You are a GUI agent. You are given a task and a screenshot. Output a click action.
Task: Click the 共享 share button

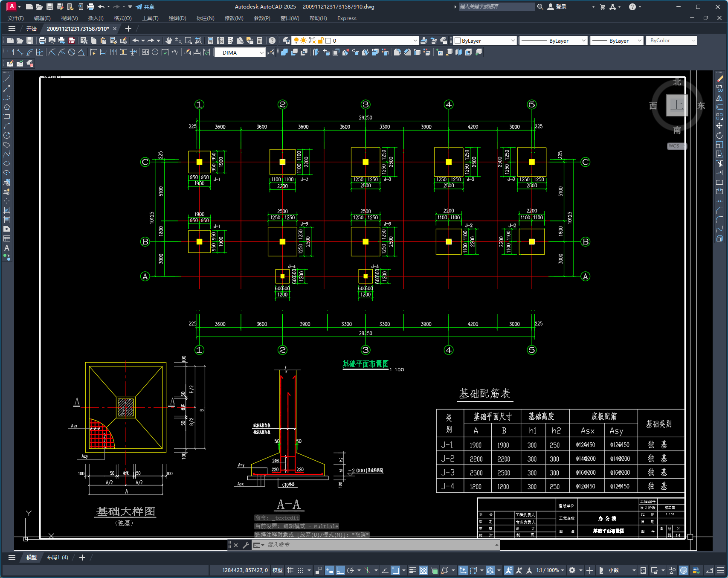145,7
